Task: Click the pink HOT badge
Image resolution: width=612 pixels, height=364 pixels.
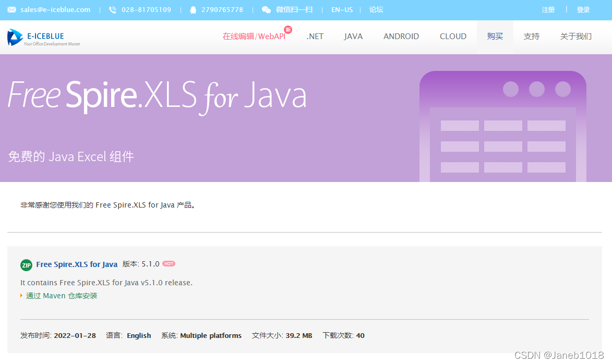Action: pos(169,264)
